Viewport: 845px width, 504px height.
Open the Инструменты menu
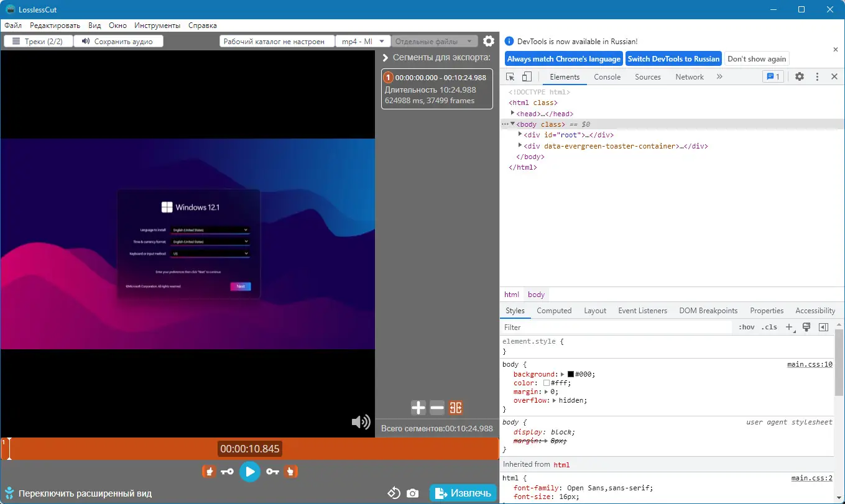pyautogui.click(x=157, y=25)
